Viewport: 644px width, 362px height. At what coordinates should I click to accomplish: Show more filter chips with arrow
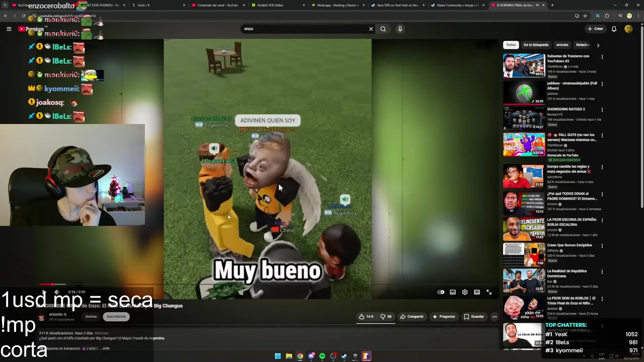598,45
